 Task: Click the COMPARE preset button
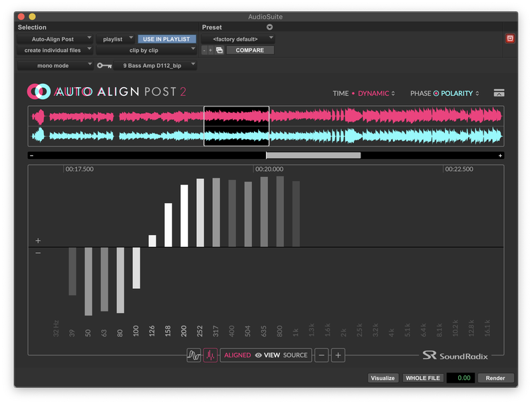pos(250,49)
